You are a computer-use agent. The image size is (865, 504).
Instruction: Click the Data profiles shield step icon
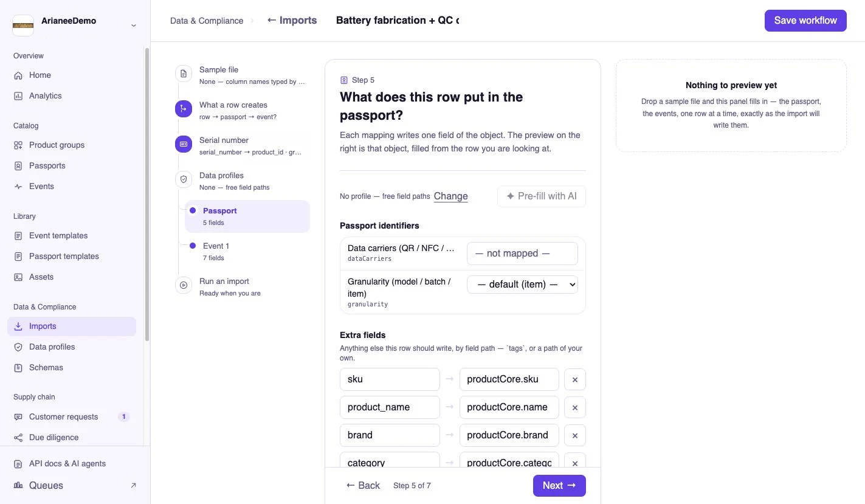[x=184, y=179]
